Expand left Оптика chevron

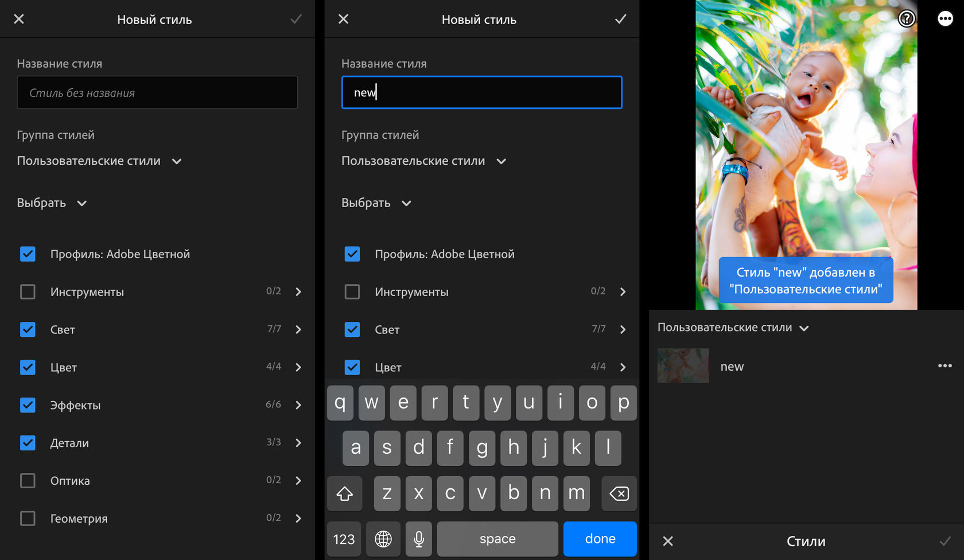[298, 480]
